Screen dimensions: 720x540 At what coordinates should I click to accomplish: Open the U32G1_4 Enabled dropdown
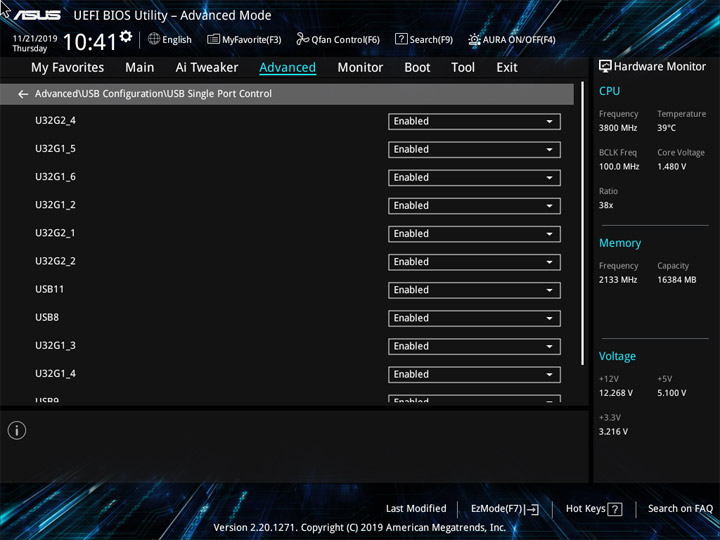[474, 374]
